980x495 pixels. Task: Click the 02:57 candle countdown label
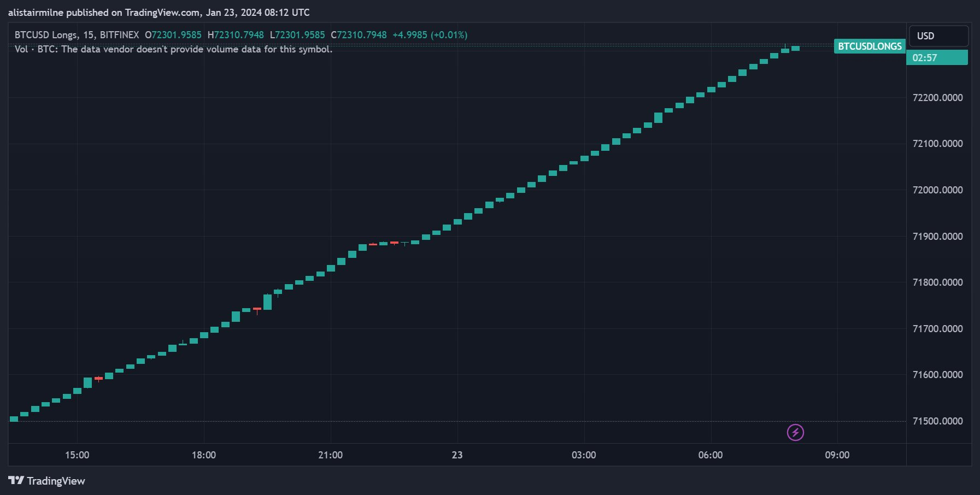(937, 58)
